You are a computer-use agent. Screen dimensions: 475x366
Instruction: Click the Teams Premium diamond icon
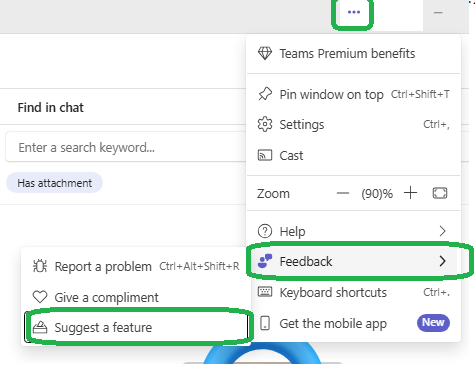[x=265, y=53]
